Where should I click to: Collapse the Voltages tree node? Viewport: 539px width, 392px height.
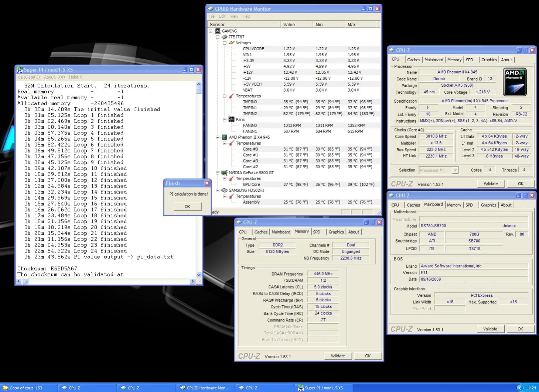(225, 43)
